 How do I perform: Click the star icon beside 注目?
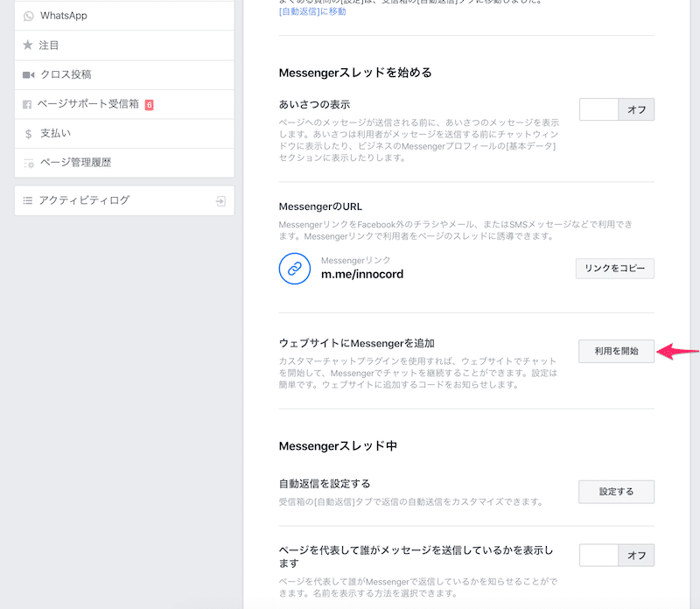click(28, 45)
